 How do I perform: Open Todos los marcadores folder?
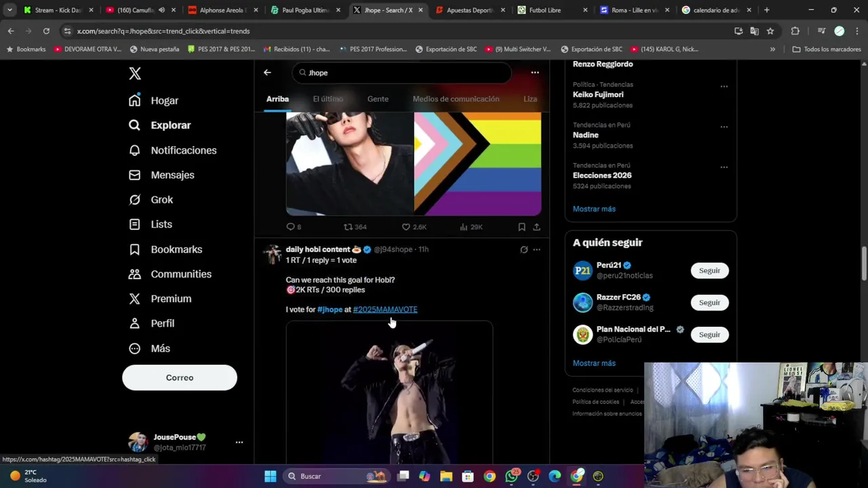pyautogui.click(x=827, y=49)
